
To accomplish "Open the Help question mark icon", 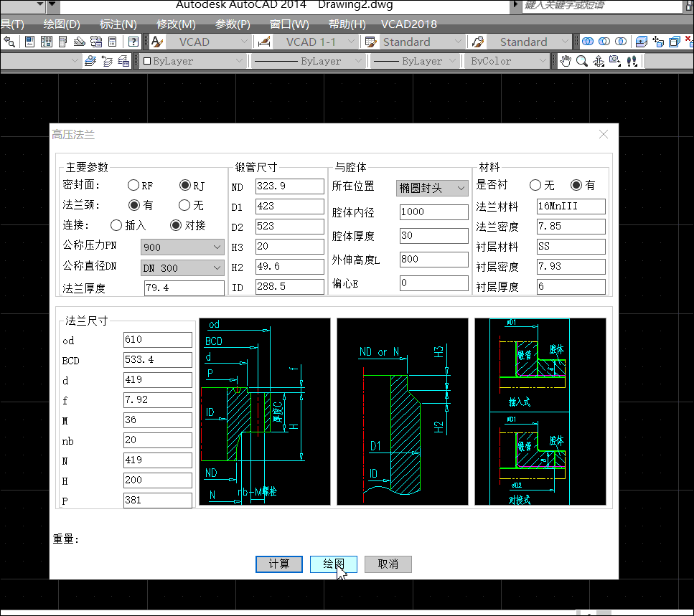I will point(133,42).
